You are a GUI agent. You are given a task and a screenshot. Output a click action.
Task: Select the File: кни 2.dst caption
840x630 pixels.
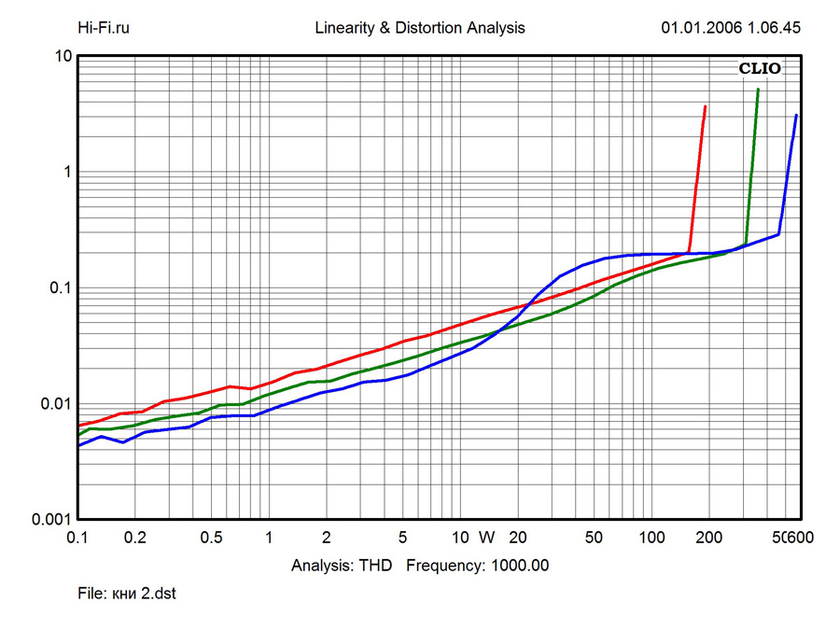[127, 594]
